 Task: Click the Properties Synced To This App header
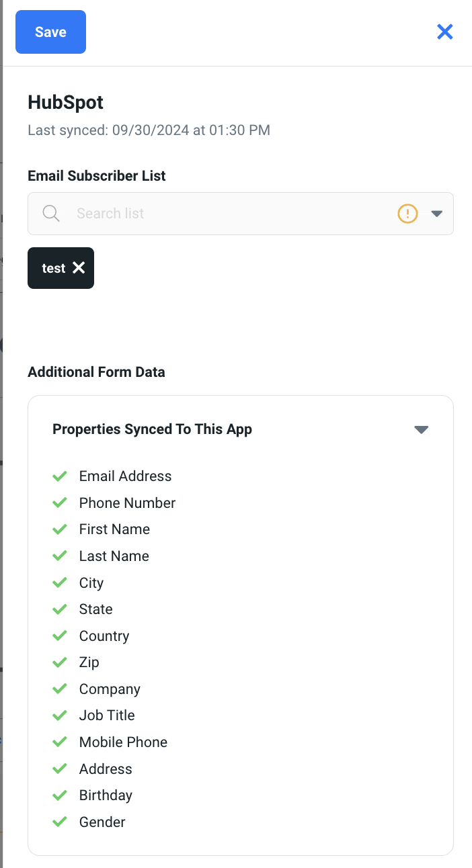tap(152, 429)
